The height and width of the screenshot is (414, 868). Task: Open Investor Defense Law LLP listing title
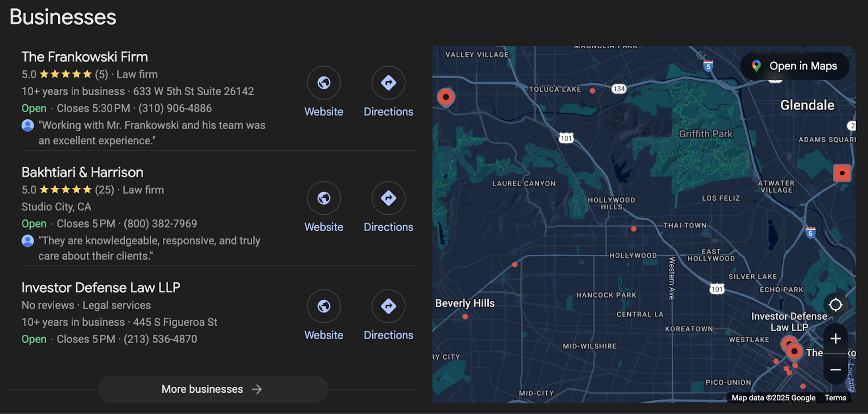point(101,288)
